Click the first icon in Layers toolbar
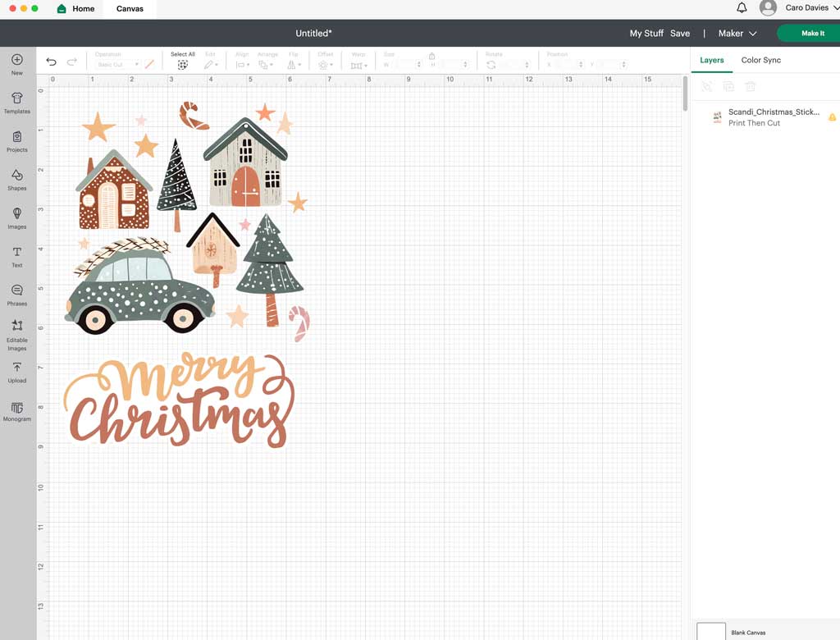The height and width of the screenshot is (640, 840). [x=706, y=86]
